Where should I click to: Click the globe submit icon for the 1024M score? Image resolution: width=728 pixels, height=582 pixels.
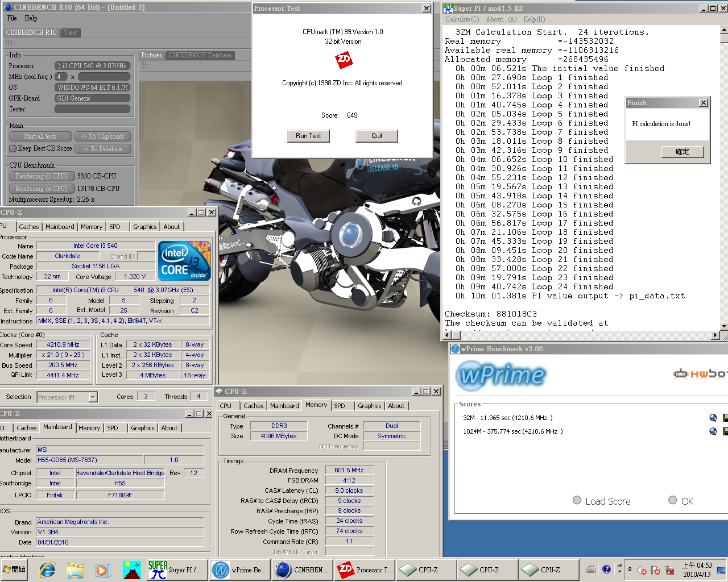tap(713, 431)
